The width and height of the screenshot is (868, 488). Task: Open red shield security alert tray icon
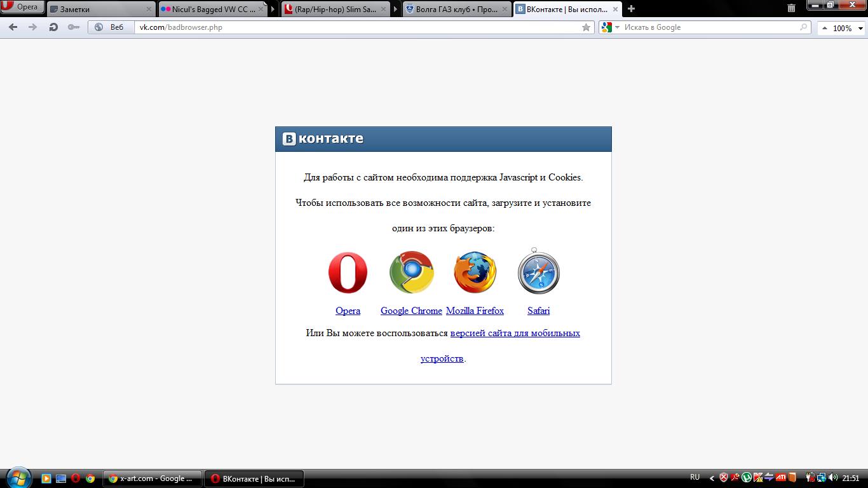coord(723,478)
